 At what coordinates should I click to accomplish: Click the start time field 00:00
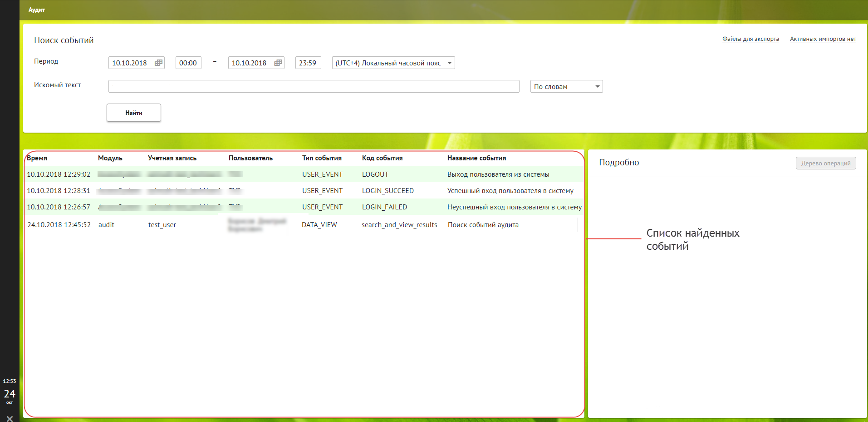tap(188, 63)
